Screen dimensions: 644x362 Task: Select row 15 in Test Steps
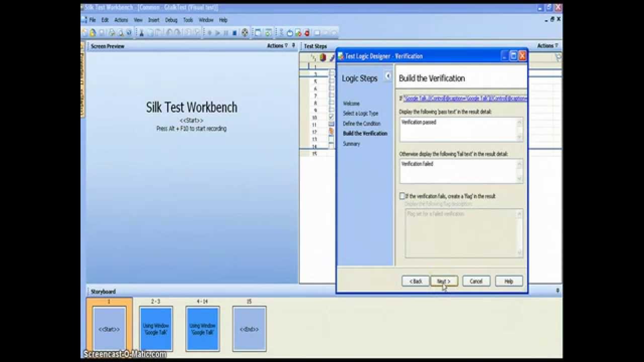[315, 153]
